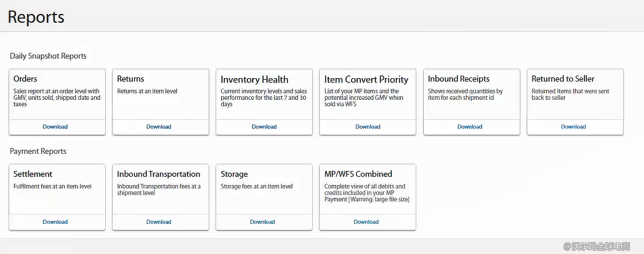The width and height of the screenshot is (644, 254).
Task: Select the MP/WFS Combined card heading
Action: (x=358, y=174)
